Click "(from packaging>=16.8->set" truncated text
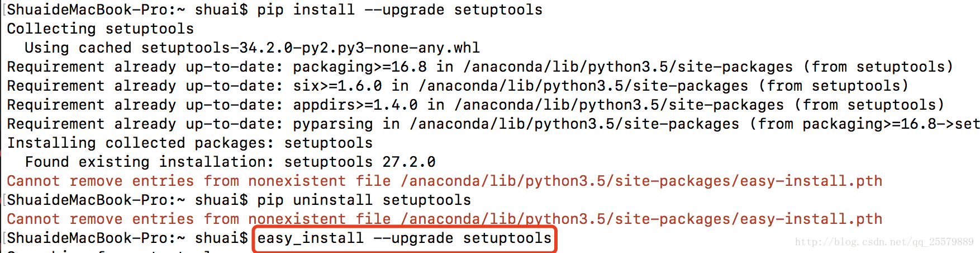Image resolution: width=980 pixels, height=253 pixels. pyautogui.click(x=864, y=124)
